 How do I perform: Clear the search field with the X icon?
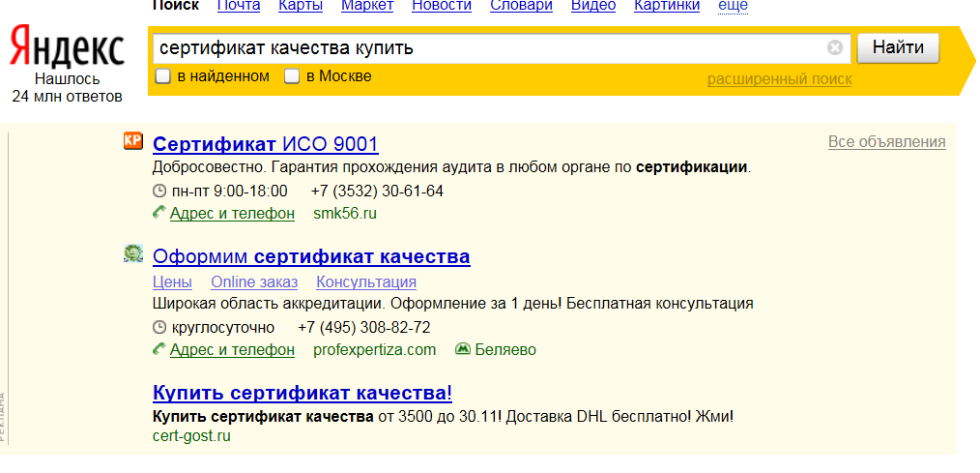tap(835, 47)
